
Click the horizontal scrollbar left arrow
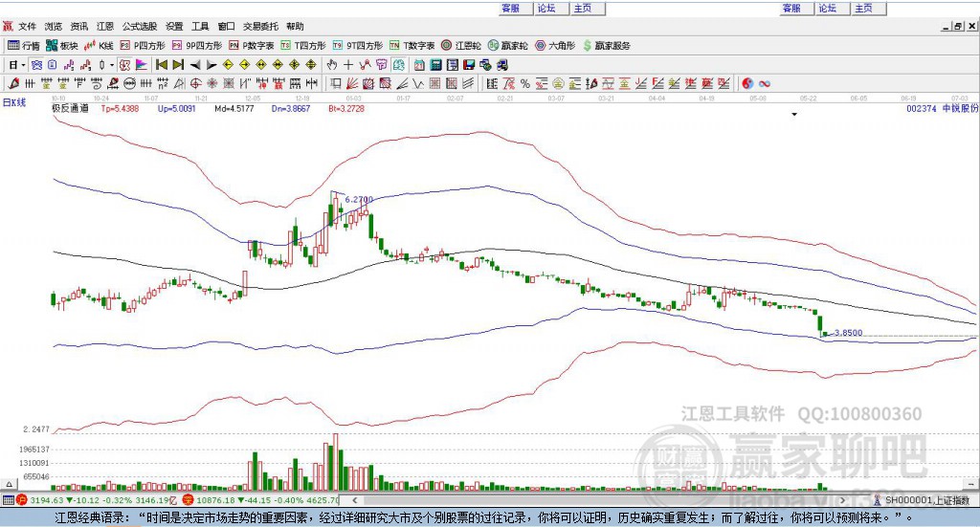tap(354, 500)
